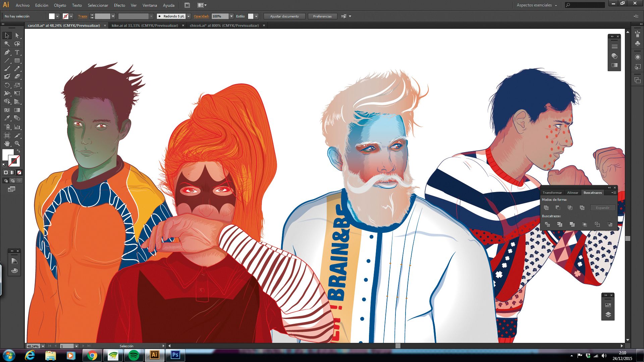Expand the Redondo 5 pt. brush dropdown

pyautogui.click(x=189, y=16)
